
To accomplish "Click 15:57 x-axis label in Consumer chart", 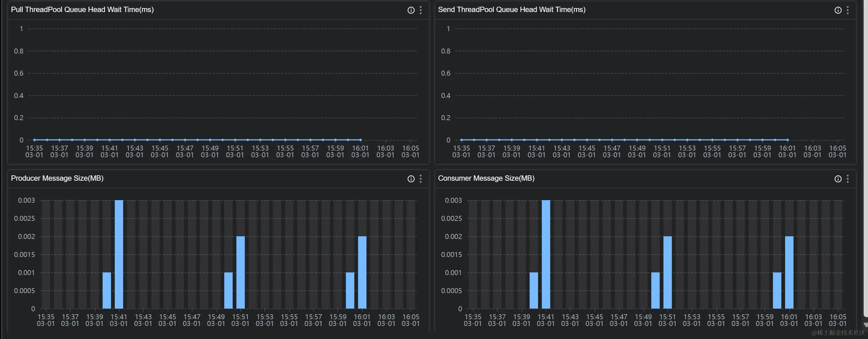I will pos(740,321).
